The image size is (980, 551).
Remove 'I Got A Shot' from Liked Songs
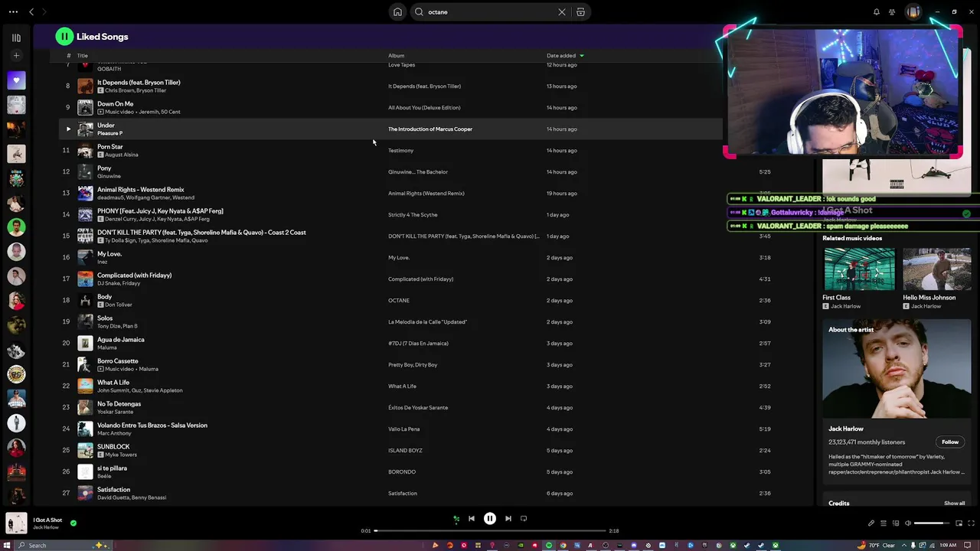73,523
